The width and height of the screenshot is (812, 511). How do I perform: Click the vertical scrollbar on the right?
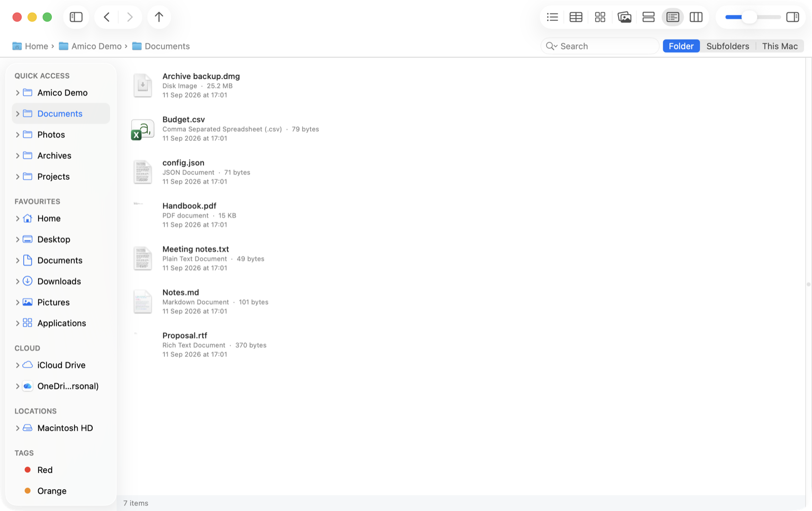point(808,284)
